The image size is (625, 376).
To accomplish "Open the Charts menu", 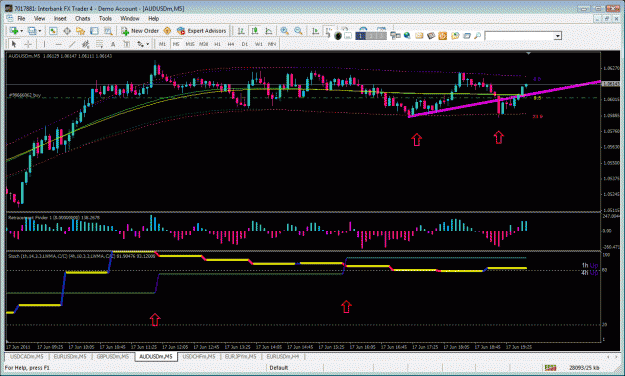I will (83, 18).
